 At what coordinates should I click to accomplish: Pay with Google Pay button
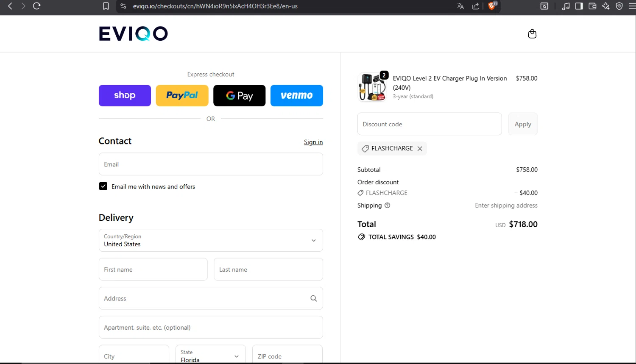240,95
